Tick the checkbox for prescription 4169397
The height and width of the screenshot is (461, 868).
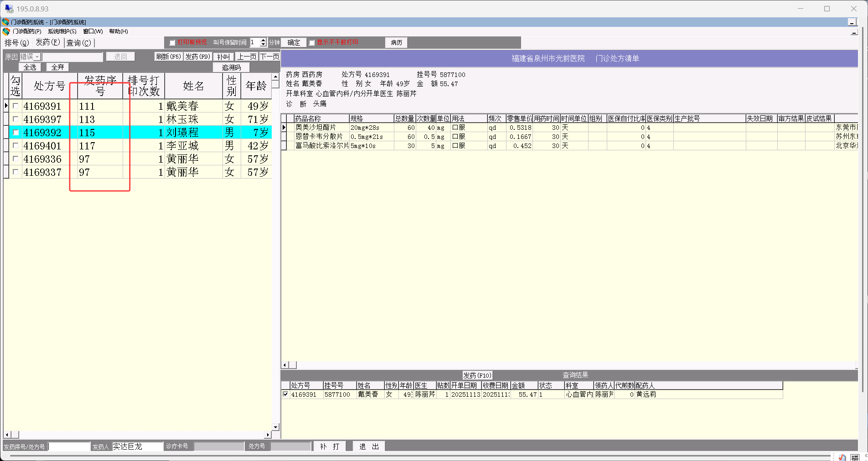click(x=15, y=119)
